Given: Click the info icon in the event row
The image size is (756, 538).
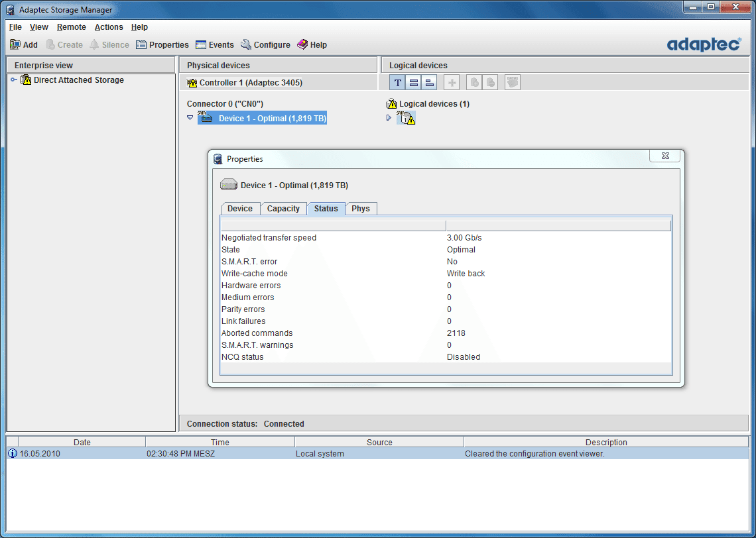Looking at the screenshot, I should coord(13,454).
